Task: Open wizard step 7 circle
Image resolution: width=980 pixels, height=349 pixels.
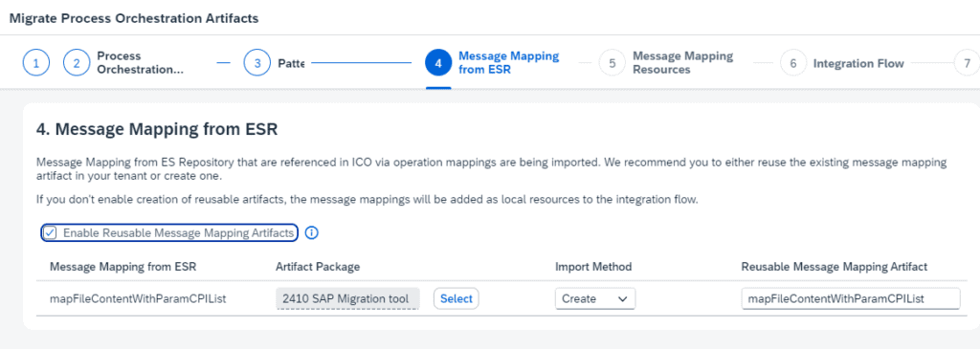Action: tap(967, 63)
